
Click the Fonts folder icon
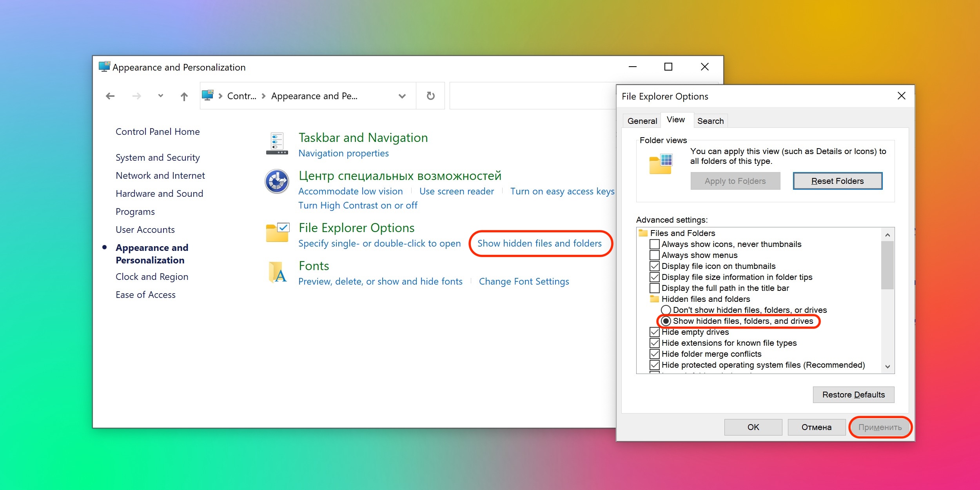278,272
